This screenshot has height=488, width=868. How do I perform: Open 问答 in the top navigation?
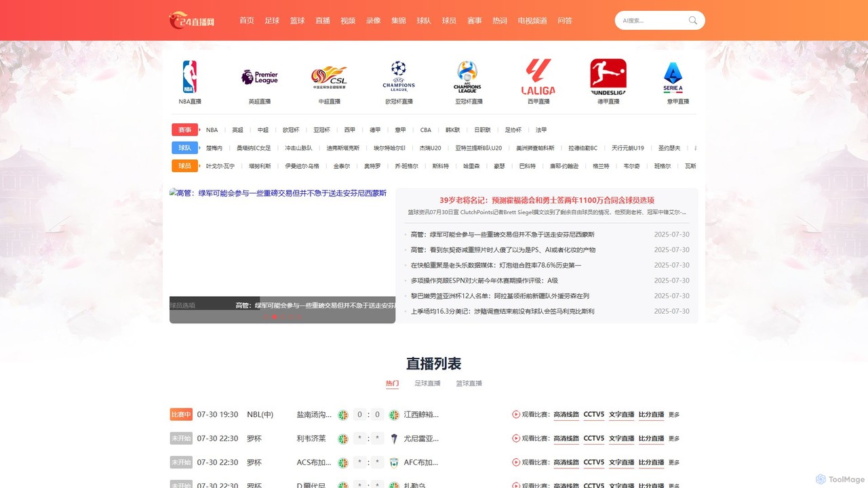coord(565,20)
